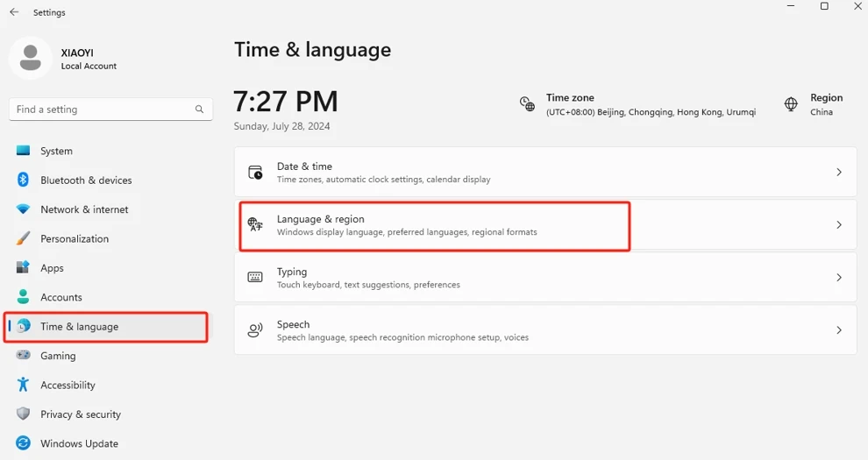This screenshot has width=868, height=460.
Task: Click the back arrow in Settings
Action: coord(14,12)
